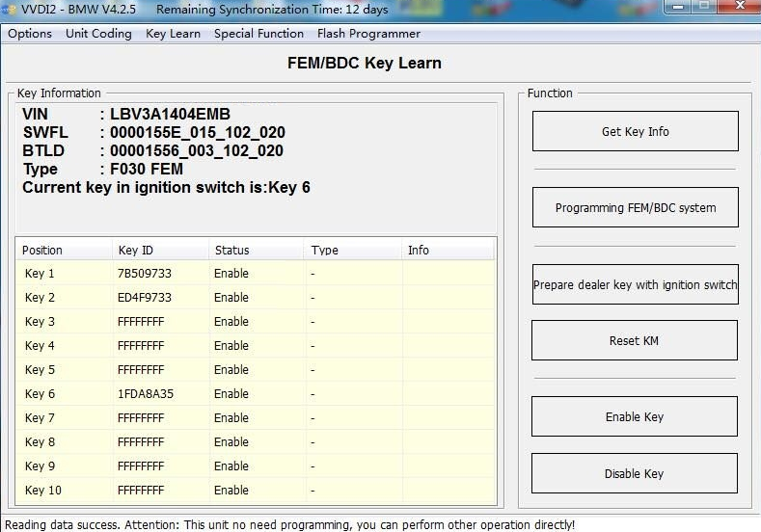Image resolution: width=761 pixels, height=532 pixels.
Task: Click Programming FEM/BDC system button
Action: click(635, 207)
